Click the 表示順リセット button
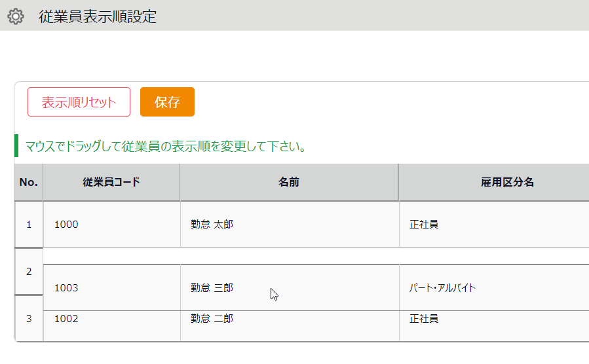Viewport: 589px width, 364px height. tap(79, 102)
